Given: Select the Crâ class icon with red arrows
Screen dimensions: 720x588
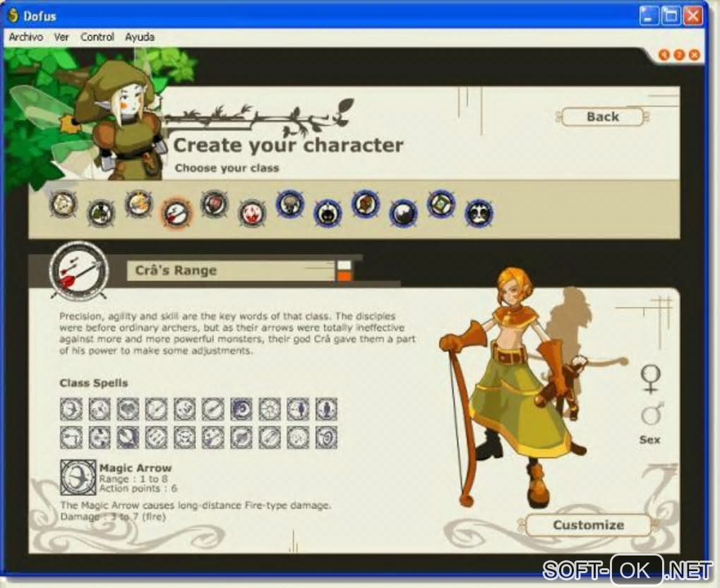Looking at the screenshot, I should coord(176,213).
